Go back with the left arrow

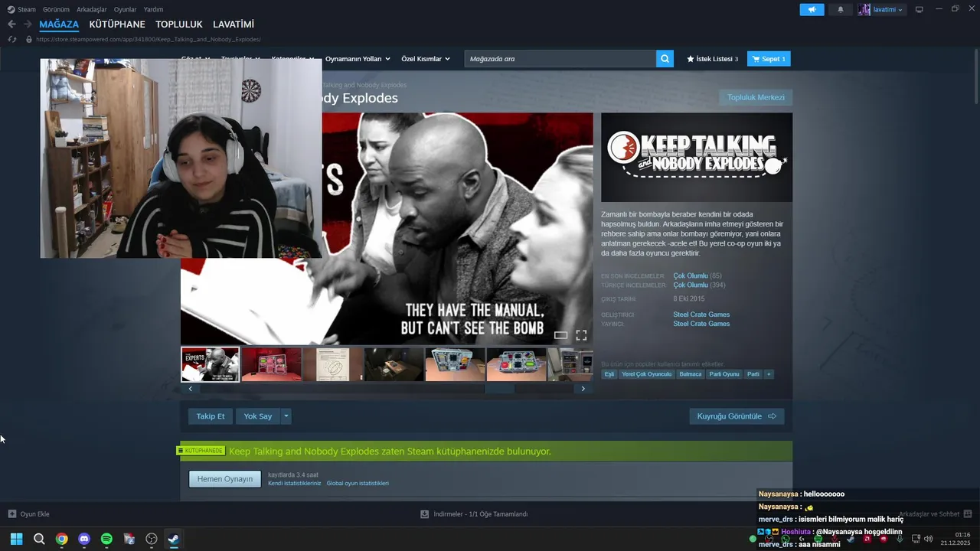[x=11, y=24]
